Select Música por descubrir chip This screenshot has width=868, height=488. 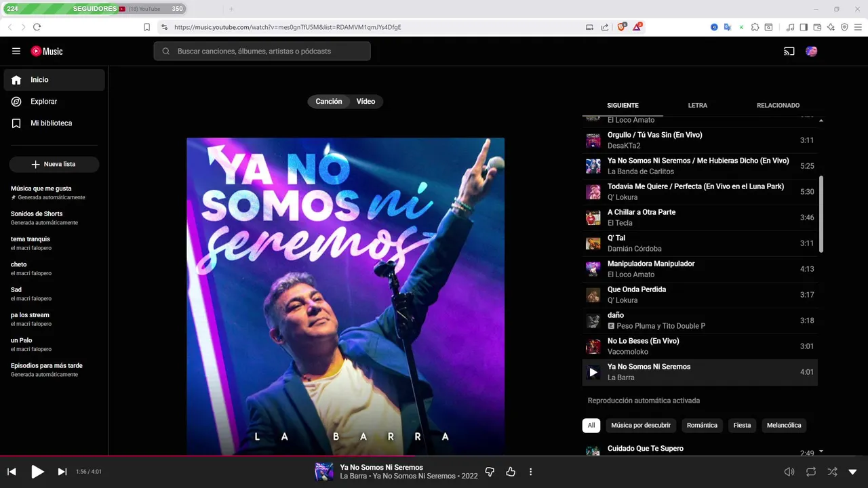point(641,426)
